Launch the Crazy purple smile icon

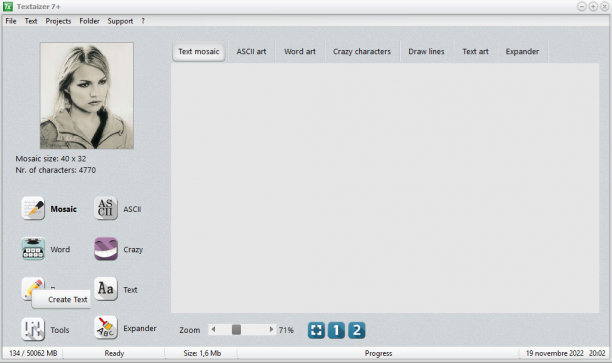click(x=106, y=249)
